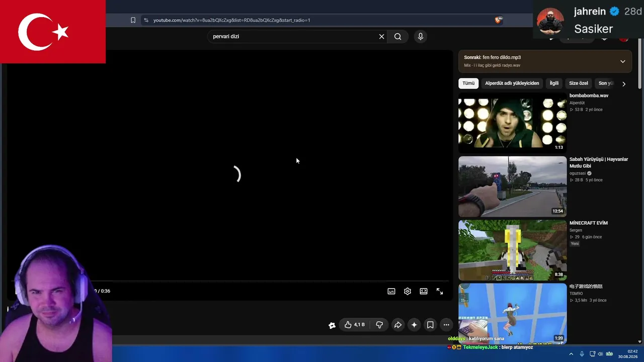
Task: Filter by Alperdüt adlı yükleyiciden
Action: click(x=512, y=83)
